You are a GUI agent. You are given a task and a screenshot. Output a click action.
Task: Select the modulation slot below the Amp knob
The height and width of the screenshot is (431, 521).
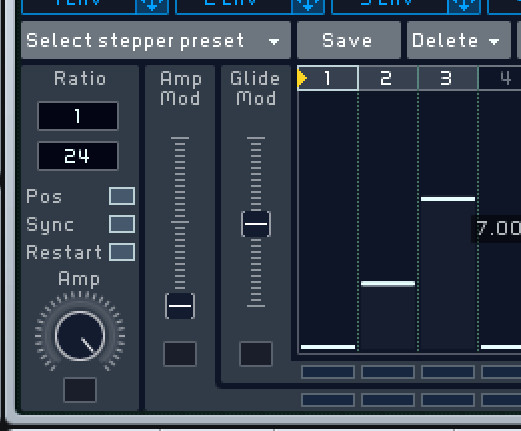80,390
